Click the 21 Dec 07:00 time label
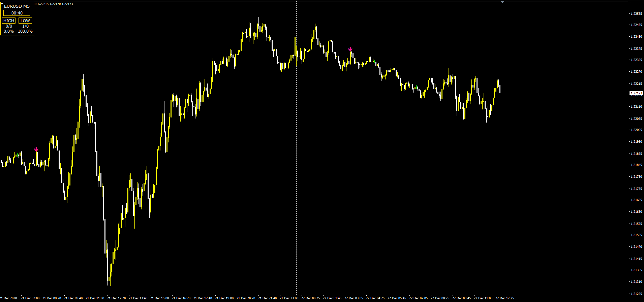Viewport: 644px width, 302px height. [30, 298]
